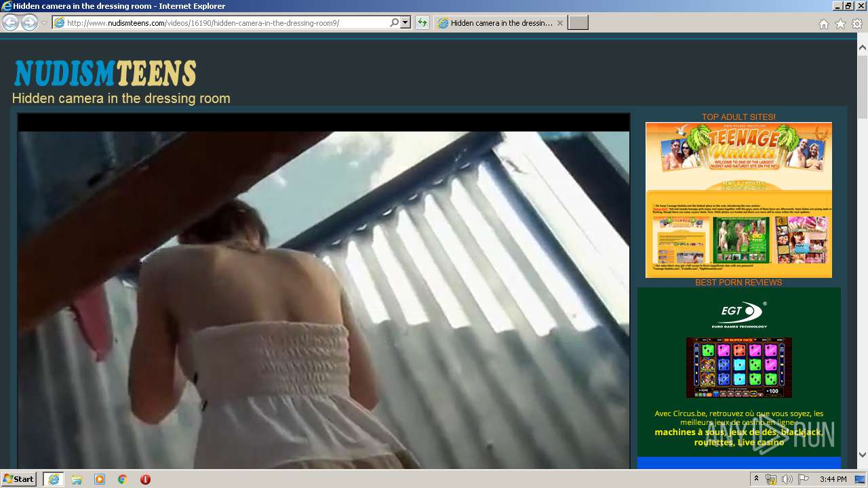This screenshot has height=488, width=868.
Task: Open the volume speaker tray icon
Action: (x=787, y=479)
